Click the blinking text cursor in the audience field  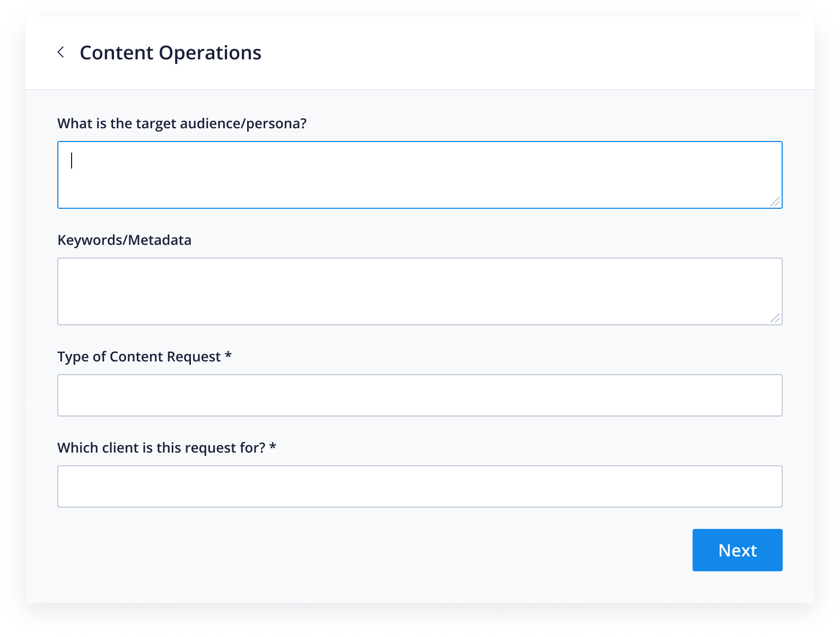[72, 161]
